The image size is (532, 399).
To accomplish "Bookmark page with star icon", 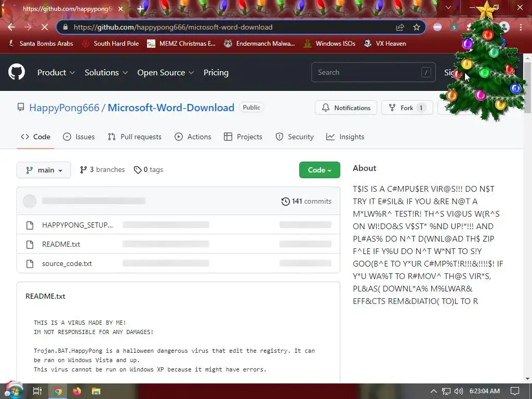I will [x=417, y=27].
